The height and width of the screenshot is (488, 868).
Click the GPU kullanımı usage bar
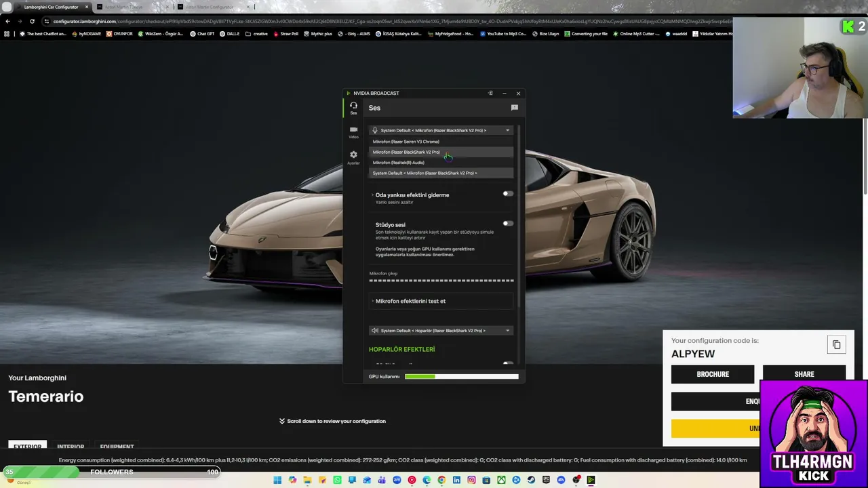tap(461, 376)
